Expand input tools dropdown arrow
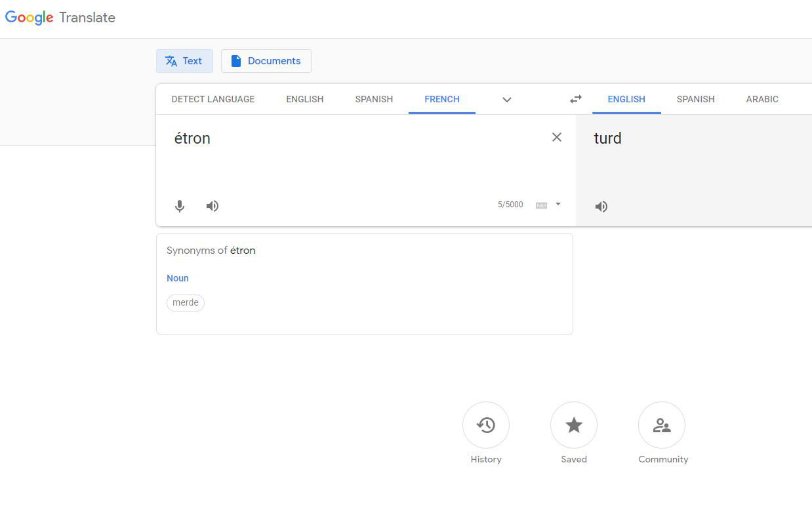Screen dimensions: 812x507 click(558, 204)
